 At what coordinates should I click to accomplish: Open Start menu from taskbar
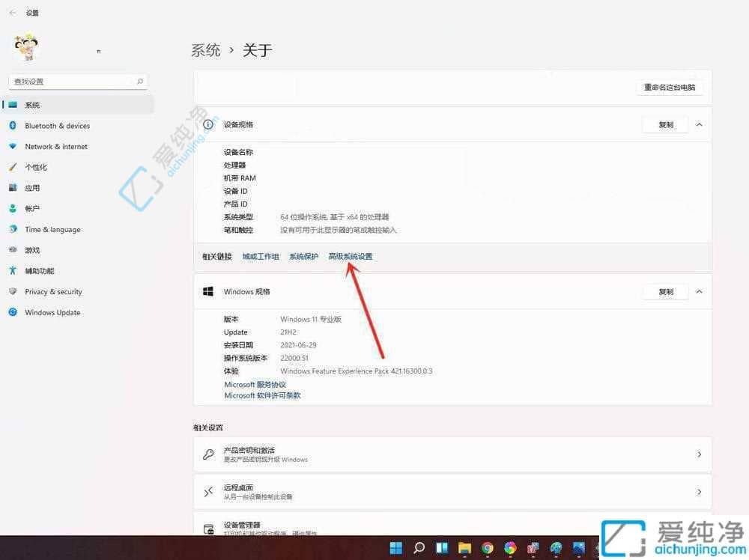point(395,548)
